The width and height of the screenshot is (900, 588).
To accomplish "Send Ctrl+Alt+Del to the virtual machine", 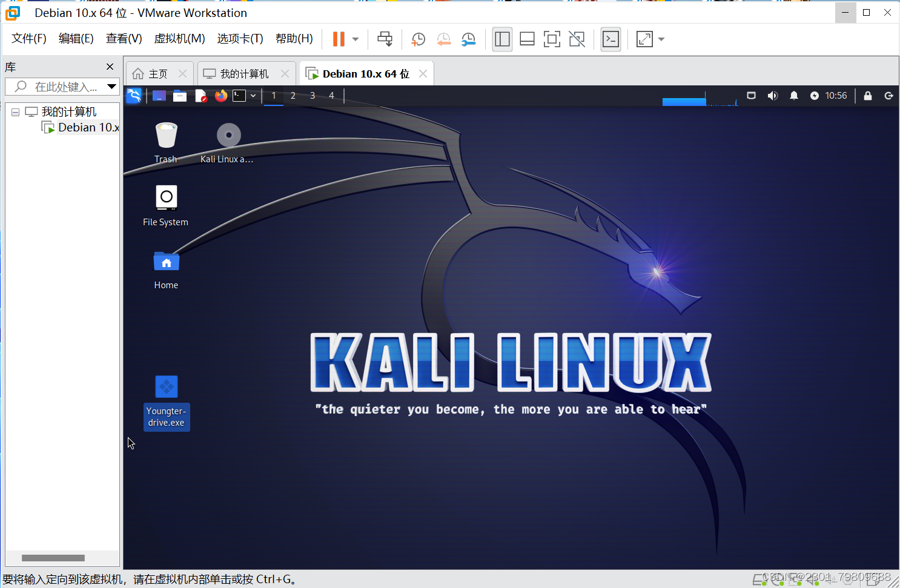I will (x=385, y=39).
